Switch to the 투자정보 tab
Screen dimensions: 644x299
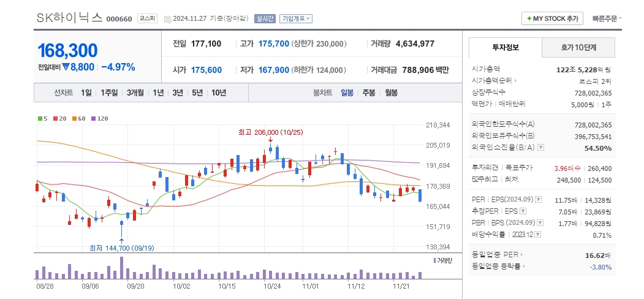(505, 47)
